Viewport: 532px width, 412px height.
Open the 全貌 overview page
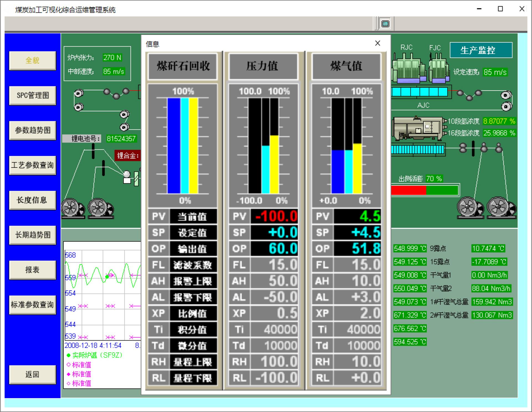pyautogui.click(x=32, y=60)
